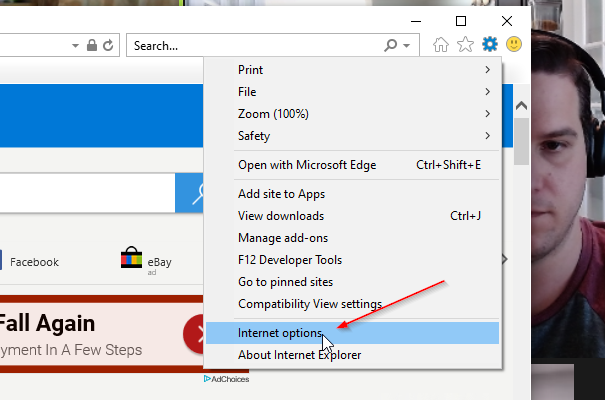The height and width of the screenshot is (400, 605).
Task: Select View downloads menu entry
Action: (352, 216)
